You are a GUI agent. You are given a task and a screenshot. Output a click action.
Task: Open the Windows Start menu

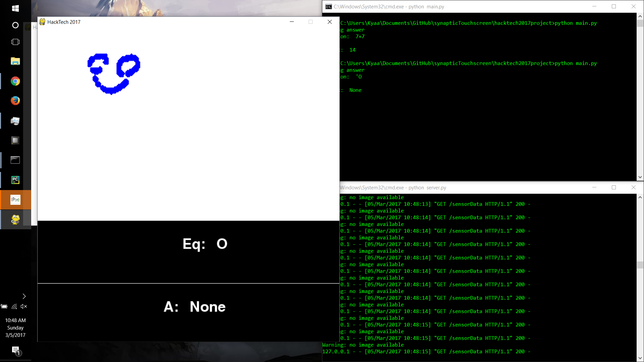(15, 8)
